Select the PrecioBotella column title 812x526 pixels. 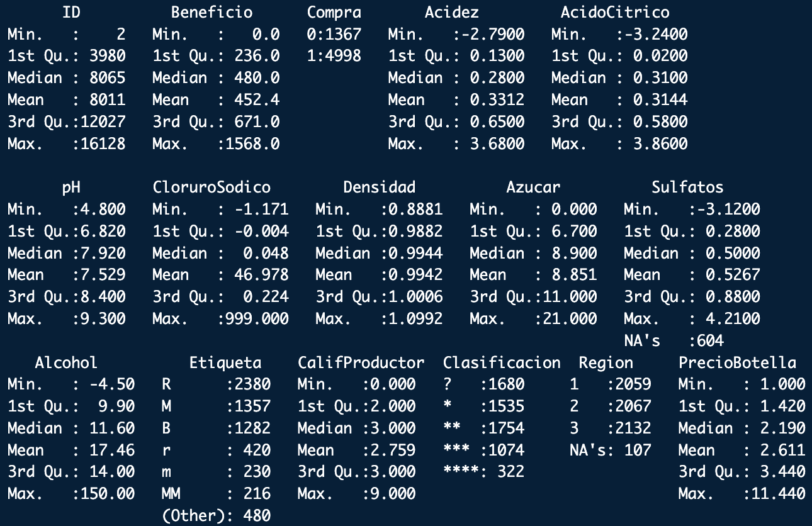pyautogui.click(x=737, y=362)
